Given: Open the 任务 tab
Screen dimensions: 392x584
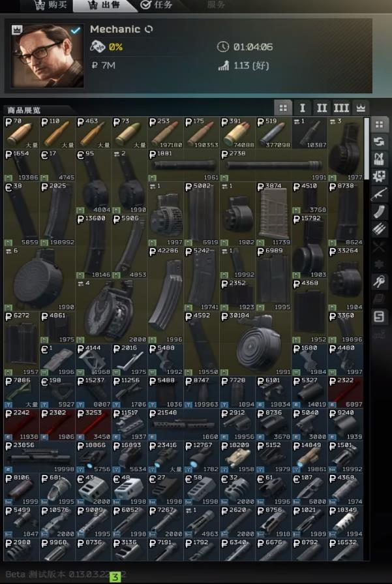Looking at the screenshot, I should tap(155, 5).
